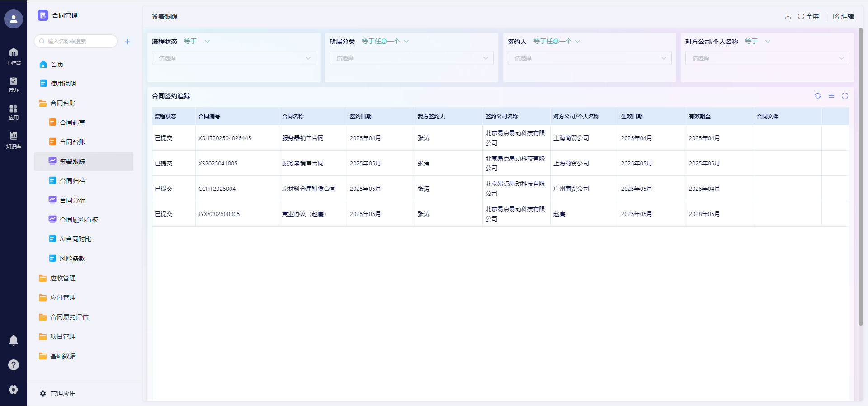Change the 签约人 operator 等于任意一个

[556, 42]
